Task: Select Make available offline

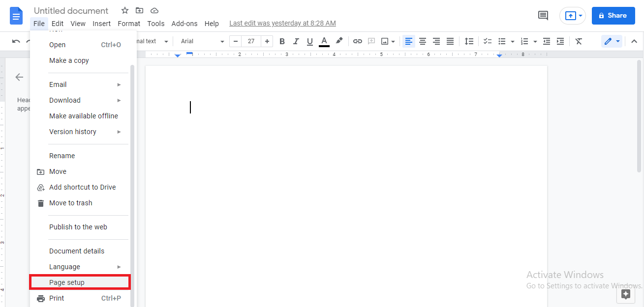Action: (80, 116)
